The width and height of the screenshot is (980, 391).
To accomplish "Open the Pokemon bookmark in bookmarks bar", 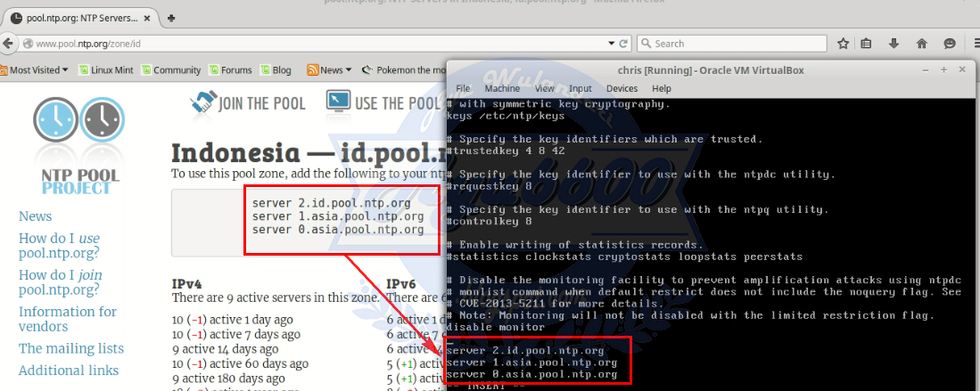I will (404, 70).
